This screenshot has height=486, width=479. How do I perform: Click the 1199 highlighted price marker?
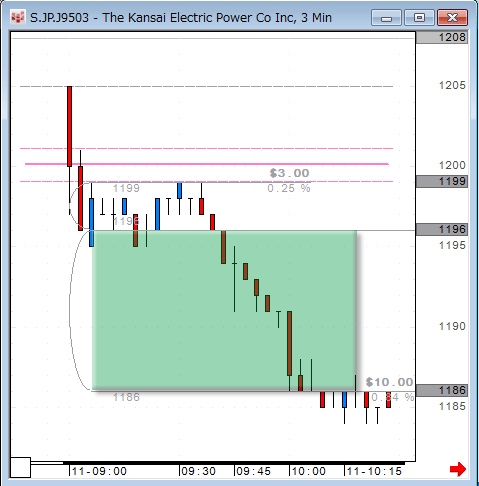click(x=442, y=181)
